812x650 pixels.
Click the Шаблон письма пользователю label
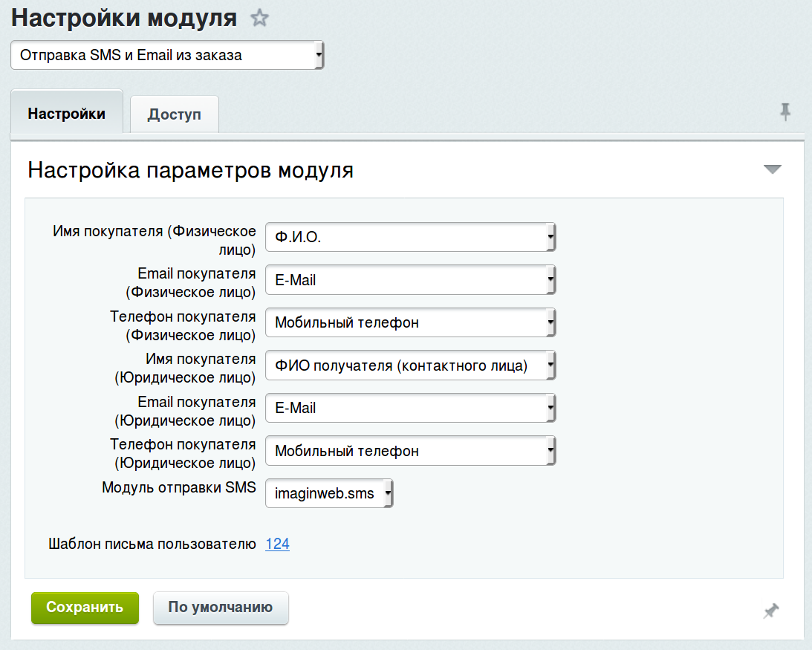pyautogui.click(x=152, y=544)
